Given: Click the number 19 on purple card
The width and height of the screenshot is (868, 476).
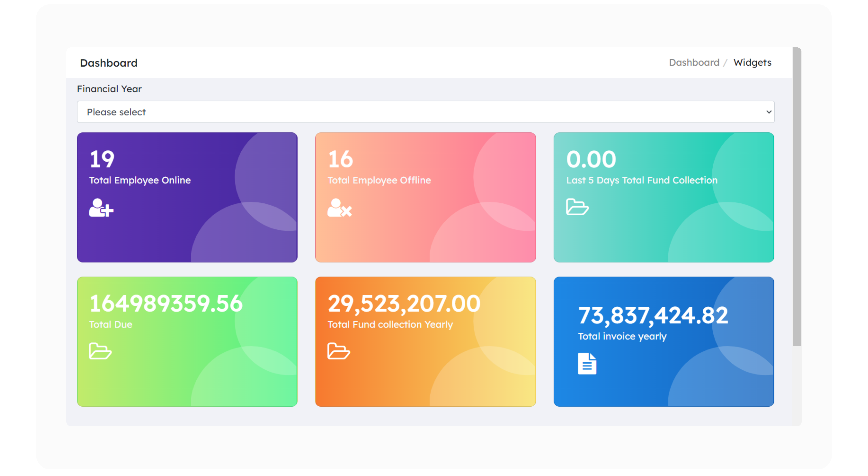Looking at the screenshot, I should click(x=102, y=159).
